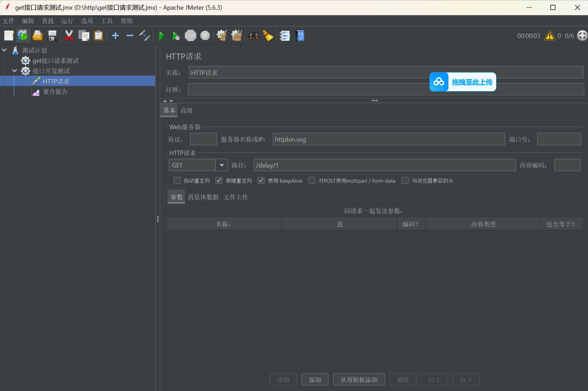Toggle the 自动重定向 checkbox
Screen dimensions: 588x391
(177, 181)
